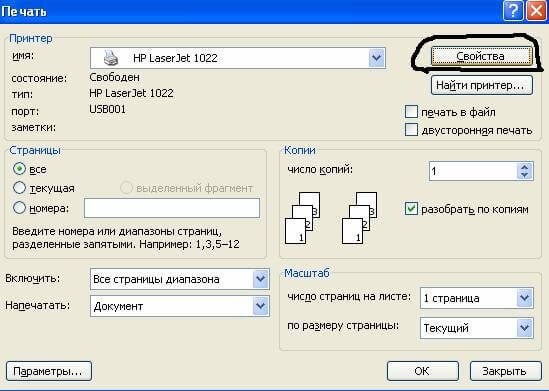The height and width of the screenshot is (391, 549).
Task: Enable the печать в файл checkbox
Action: pyautogui.click(x=411, y=112)
